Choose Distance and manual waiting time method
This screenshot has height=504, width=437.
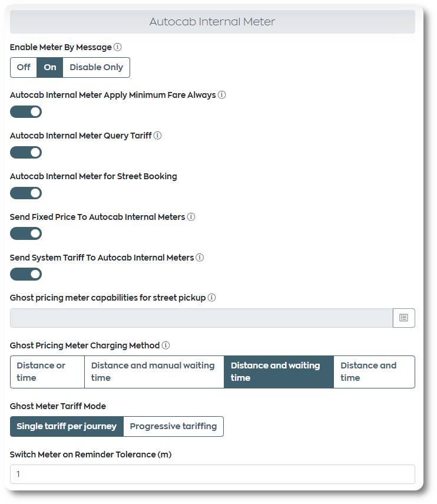[x=154, y=371]
